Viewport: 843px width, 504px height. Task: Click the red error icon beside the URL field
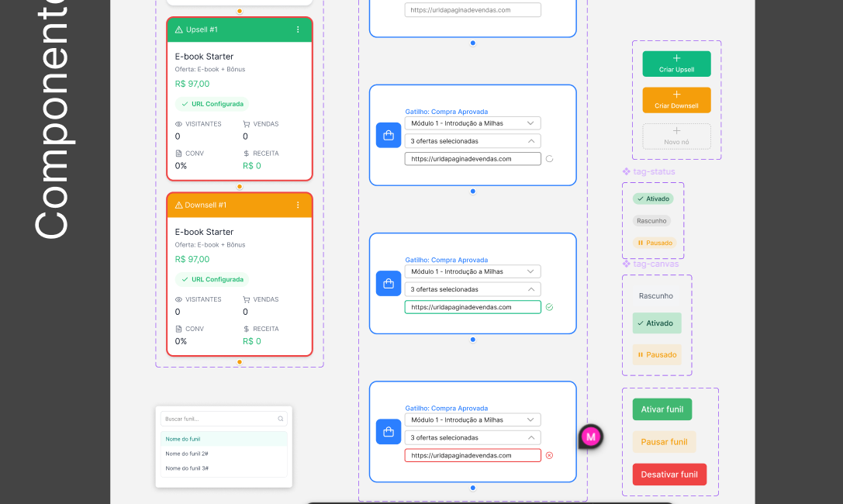[x=549, y=455]
